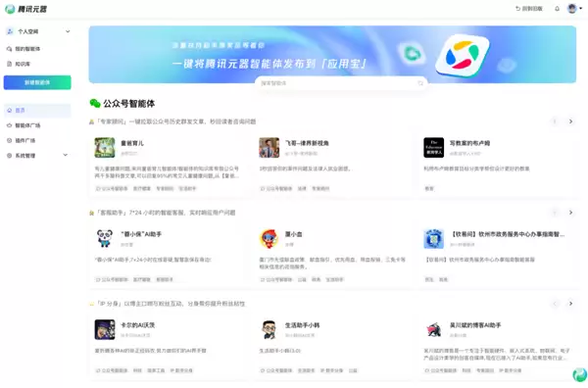Click the 知识库 document icon
Viewport: 588px width, 388px height.
(x=10, y=64)
